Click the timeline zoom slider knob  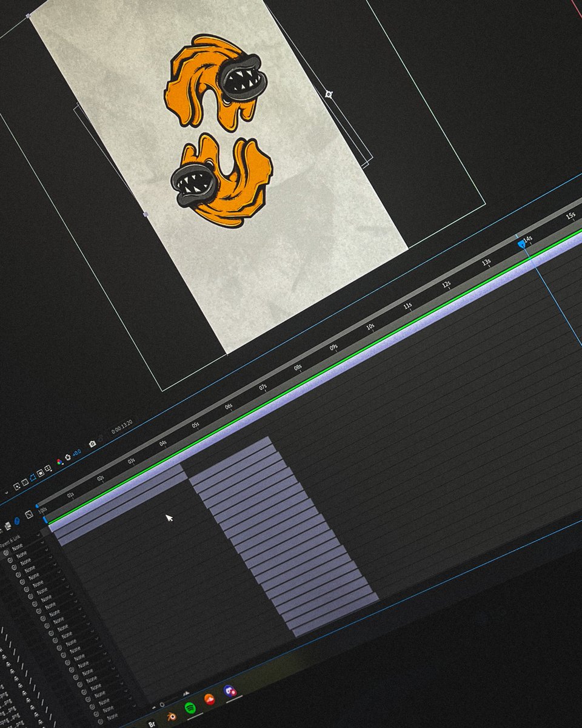[162, 704]
